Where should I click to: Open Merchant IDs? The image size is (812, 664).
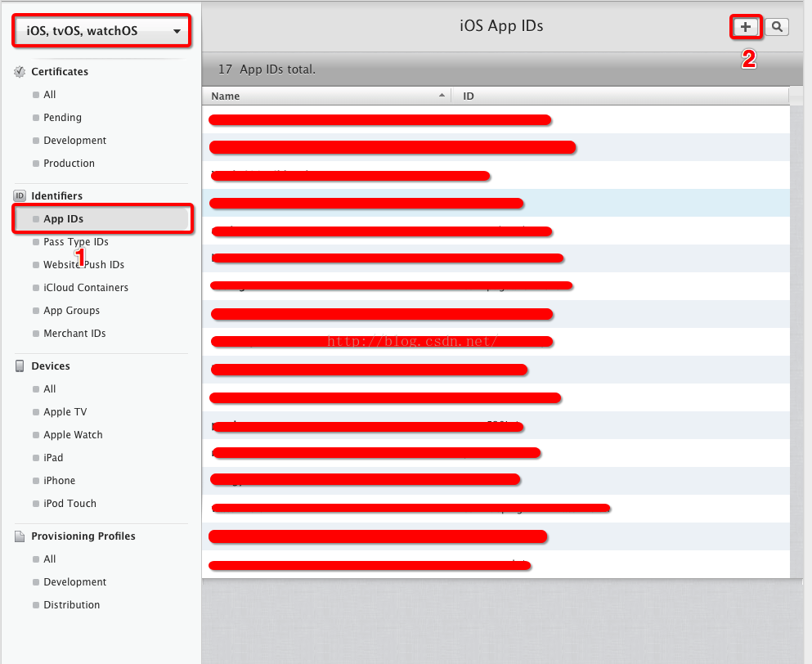click(74, 333)
